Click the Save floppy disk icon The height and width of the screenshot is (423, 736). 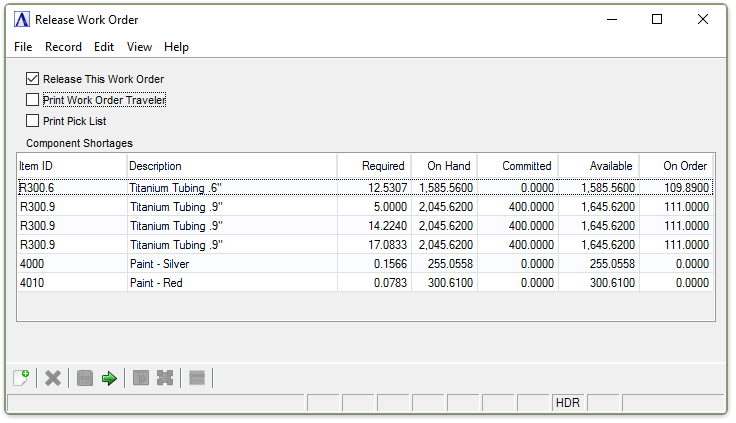[x=85, y=378]
